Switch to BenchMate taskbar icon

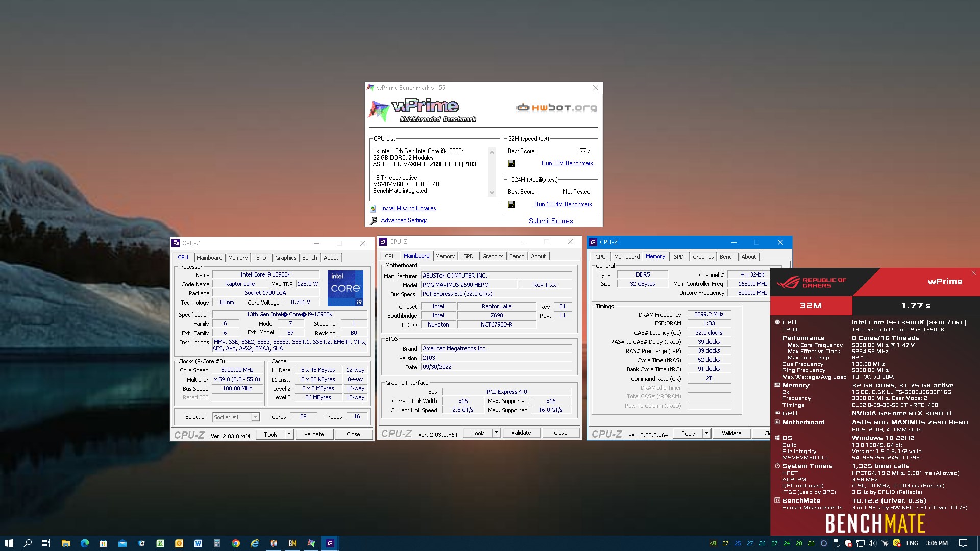(x=292, y=543)
